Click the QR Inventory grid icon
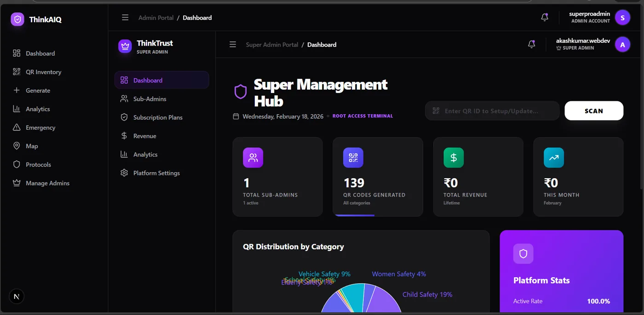Image resolution: width=644 pixels, height=315 pixels. pyautogui.click(x=17, y=72)
